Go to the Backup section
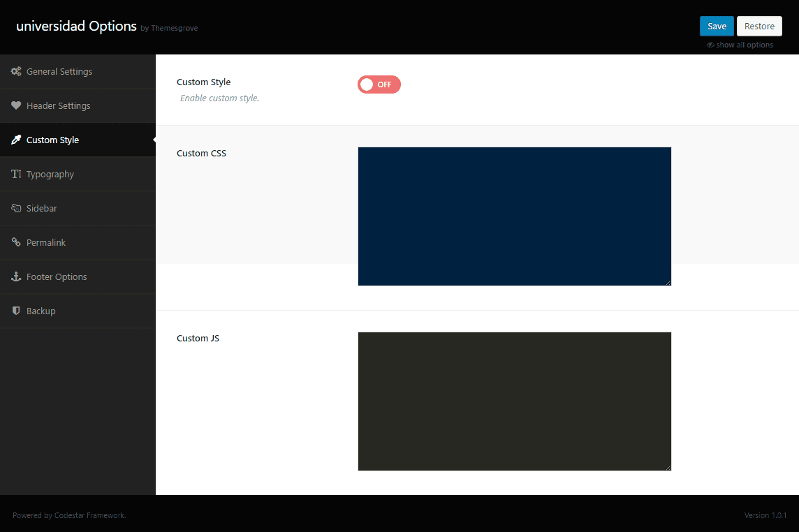 [41, 311]
